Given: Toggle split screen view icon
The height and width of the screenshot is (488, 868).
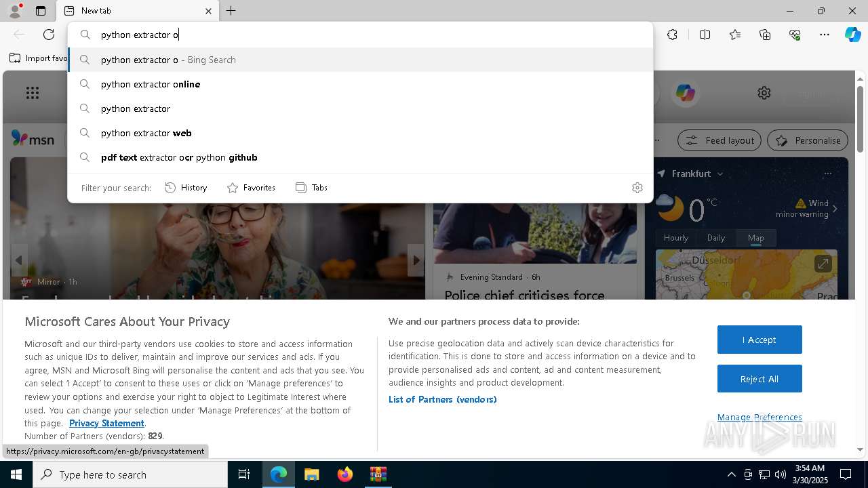Looking at the screenshot, I should click(705, 35).
